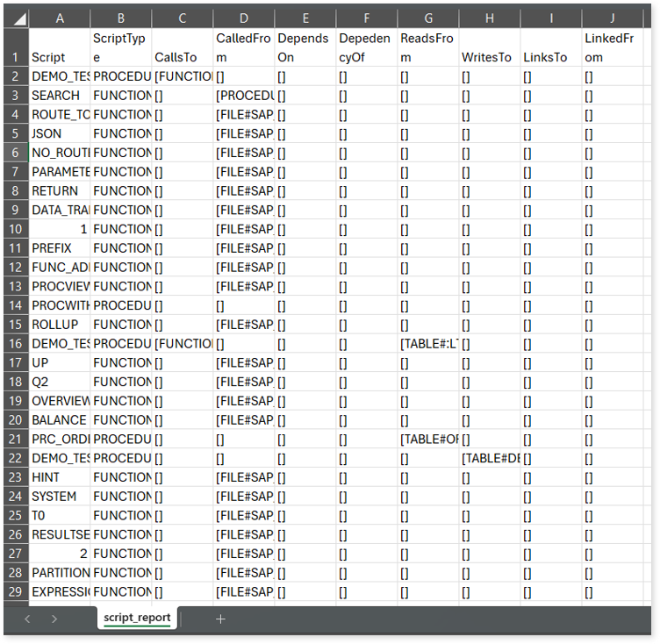The height and width of the screenshot is (644, 660).
Task: Click the next sheet navigation arrow
Action: point(54,619)
